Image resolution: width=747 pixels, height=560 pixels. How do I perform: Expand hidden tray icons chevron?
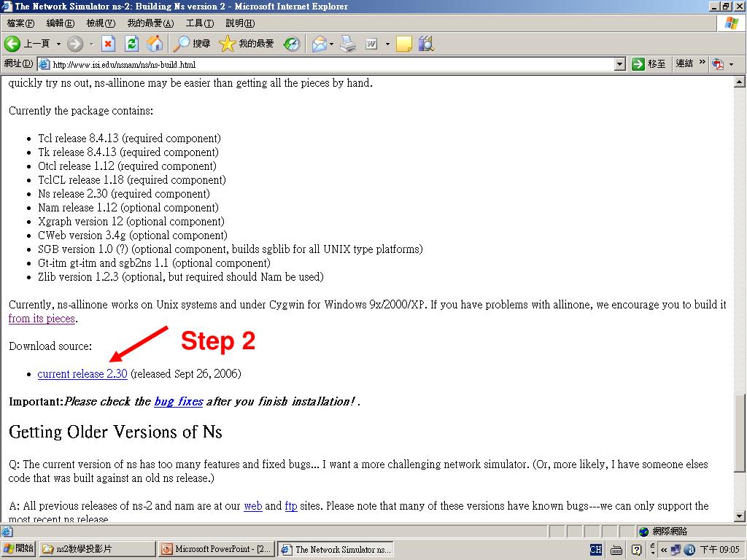(664, 550)
